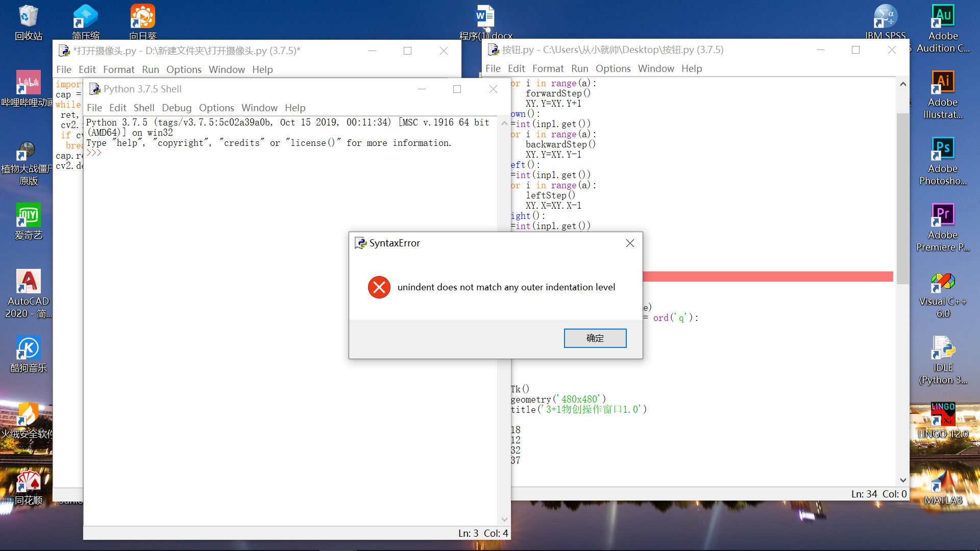Open Run menu in 按钮.py editor
The image size is (980, 551).
pos(579,68)
